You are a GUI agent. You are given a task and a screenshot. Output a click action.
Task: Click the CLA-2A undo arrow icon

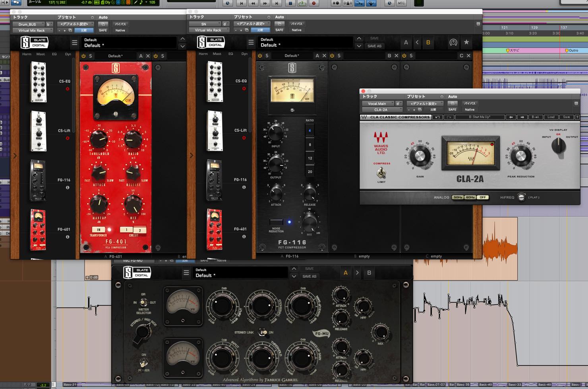[437, 117]
